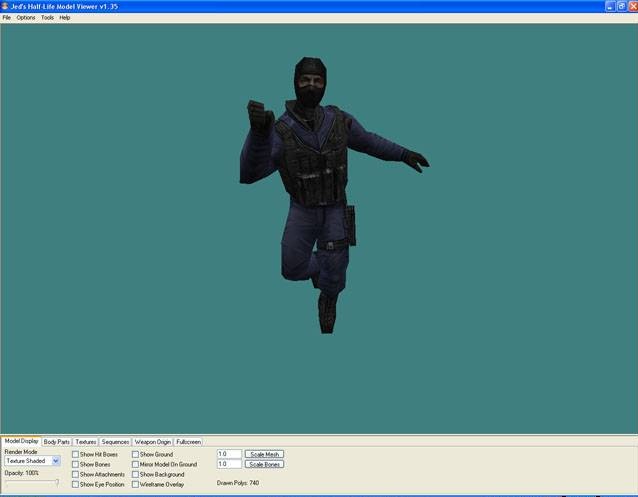The width and height of the screenshot is (638, 497).
Task: Open the Options menu
Action: click(x=26, y=18)
